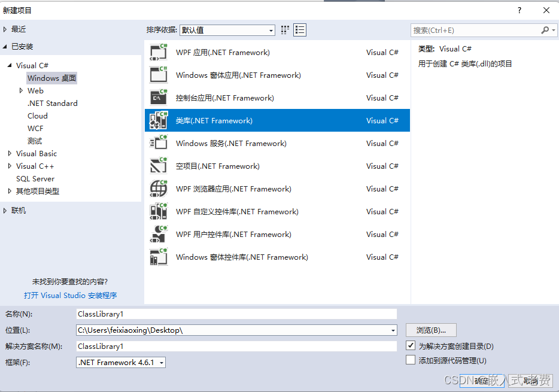Select the WPF 自定义控件库 template icon
559x392 pixels.
coord(158,211)
